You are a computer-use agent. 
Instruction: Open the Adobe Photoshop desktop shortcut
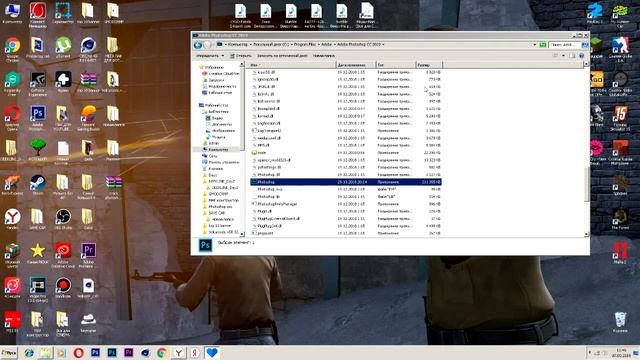point(38,118)
